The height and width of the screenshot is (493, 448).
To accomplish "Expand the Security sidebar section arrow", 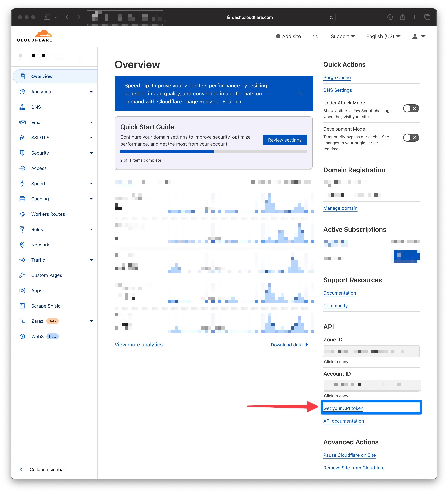I will [x=91, y=153].
